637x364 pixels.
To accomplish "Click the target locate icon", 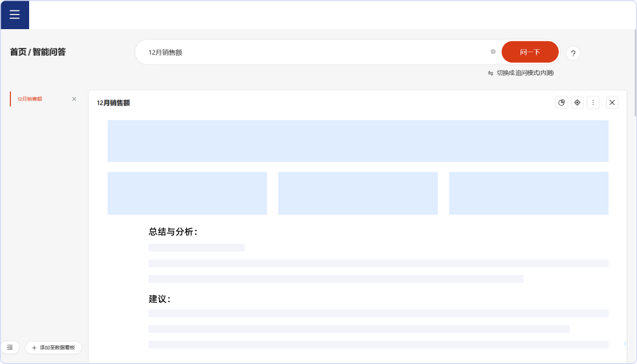I will [x=577, y=103].
